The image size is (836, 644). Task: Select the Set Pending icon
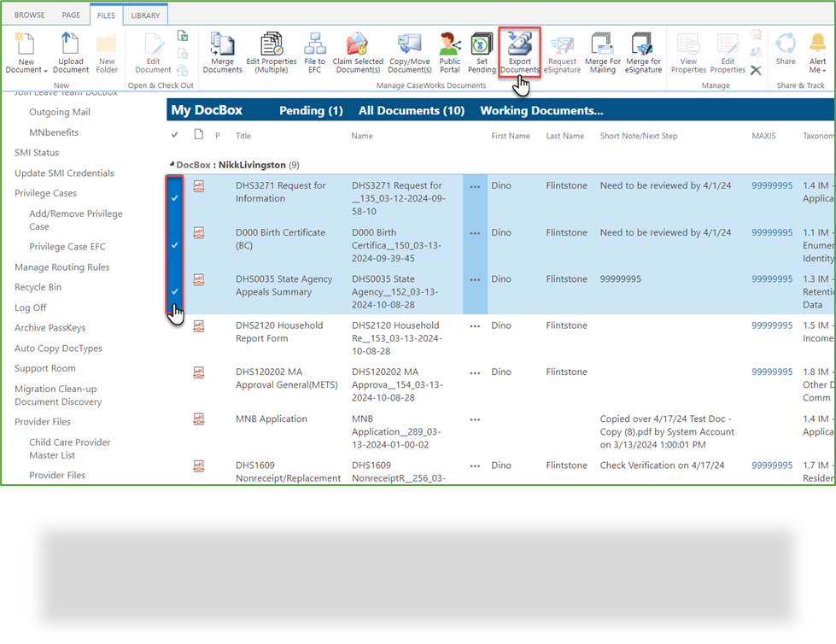click(482, 51)
